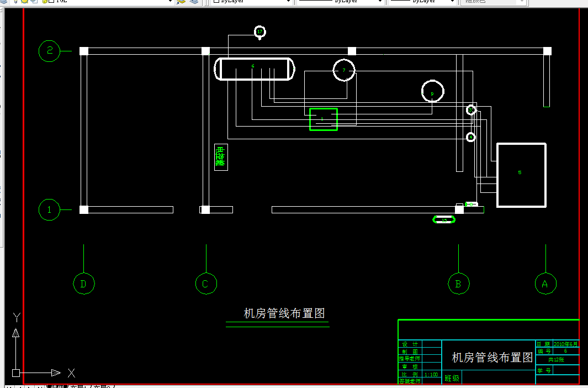
Task: Click the 班级 label in title block
Action: [x=452, y=378]
